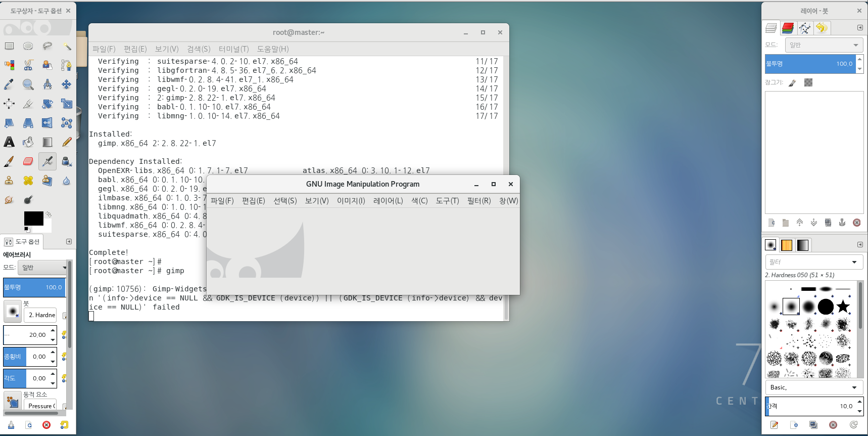Image resolution: width=868 pixels, height=436 pixels.
Task: Switch to the Gradients tab
Action: pos(803,245)
